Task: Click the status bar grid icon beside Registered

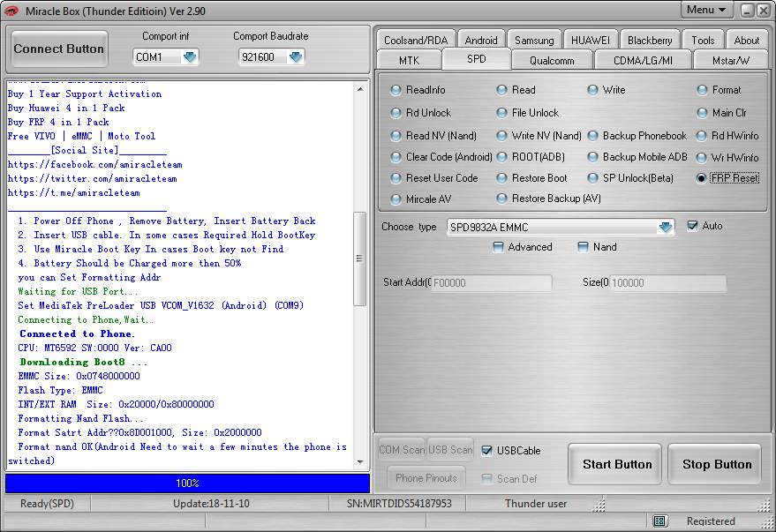Action: pos(659,521)
